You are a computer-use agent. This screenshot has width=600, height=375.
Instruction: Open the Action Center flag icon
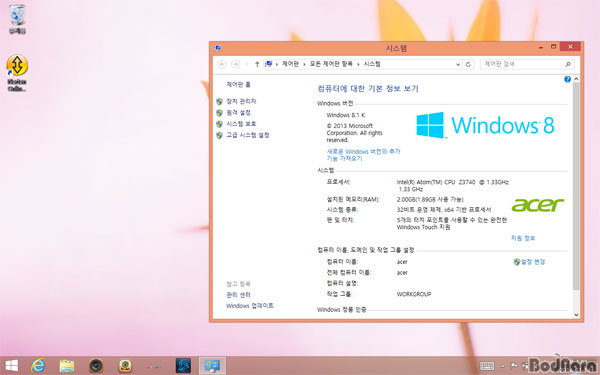514,366
